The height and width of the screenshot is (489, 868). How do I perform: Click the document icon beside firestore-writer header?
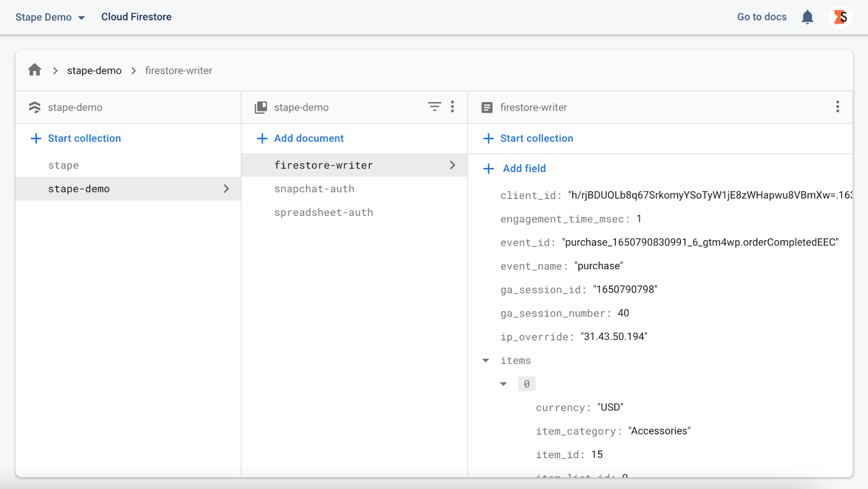tap(487, 107)
